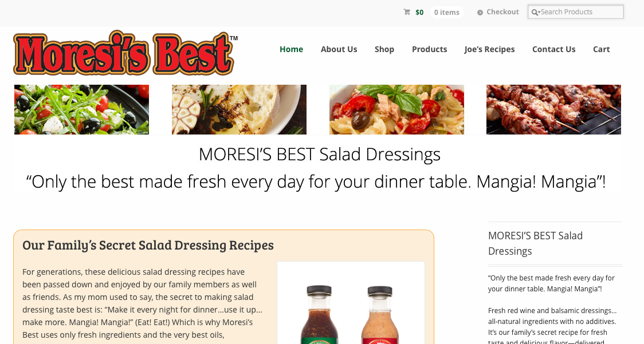Image resolution: width=644 pixels, height=344 pixels.
Task: Click the grilled meat skewers photo
Action: coord(553,109)
